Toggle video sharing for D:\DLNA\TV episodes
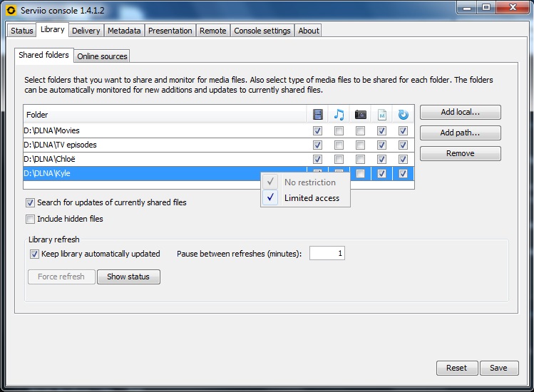The height and width of the screenshot is (392, 534). click(317, 145)
